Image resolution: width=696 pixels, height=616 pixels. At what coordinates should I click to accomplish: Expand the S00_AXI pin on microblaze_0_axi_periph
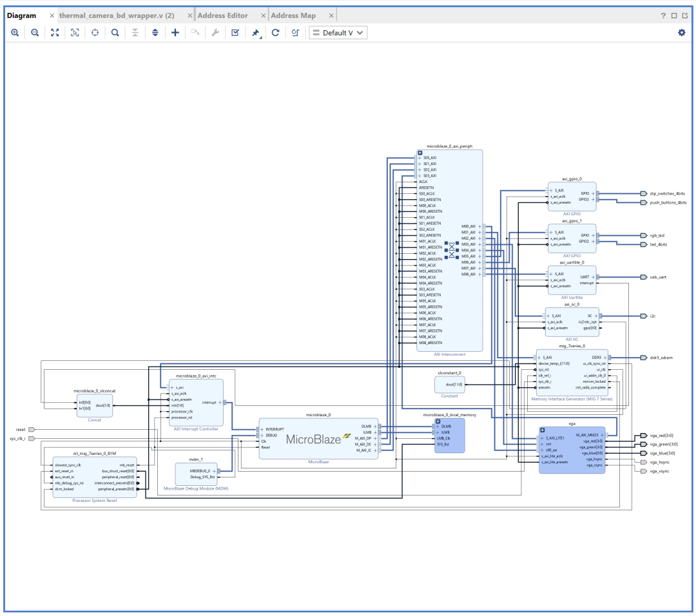[x=419, y=157]
